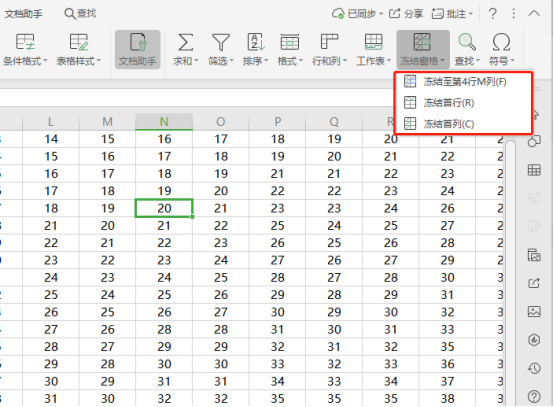The height and width of the screenshot is (407, 554).
Task: Open the 文档助手 toolbar button
Action: pos(138,49)
